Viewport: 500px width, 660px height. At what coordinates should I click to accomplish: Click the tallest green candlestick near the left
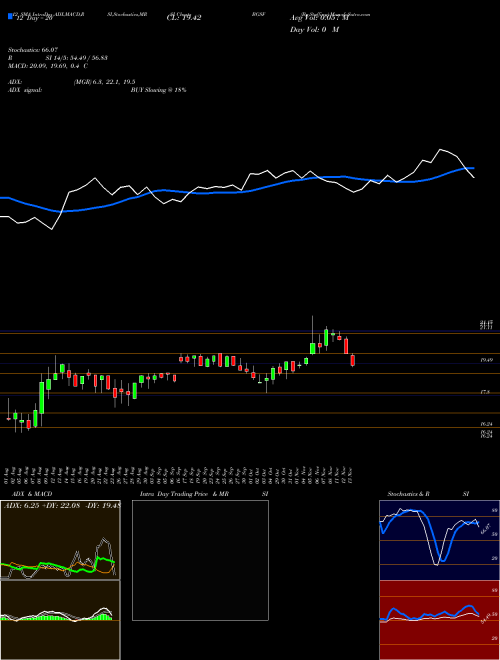42,398
